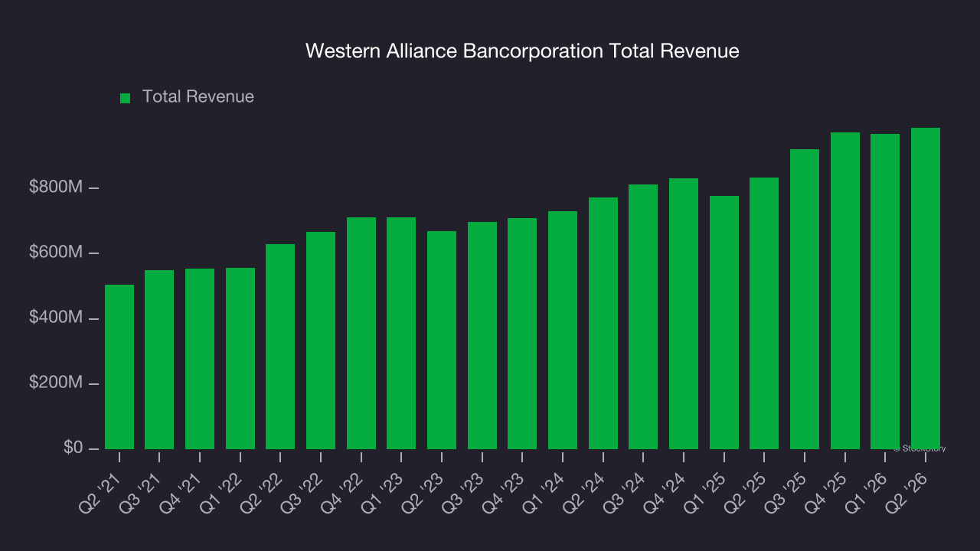Click the Q4 '21 revenue bar
980x551 pixels.
200,359
